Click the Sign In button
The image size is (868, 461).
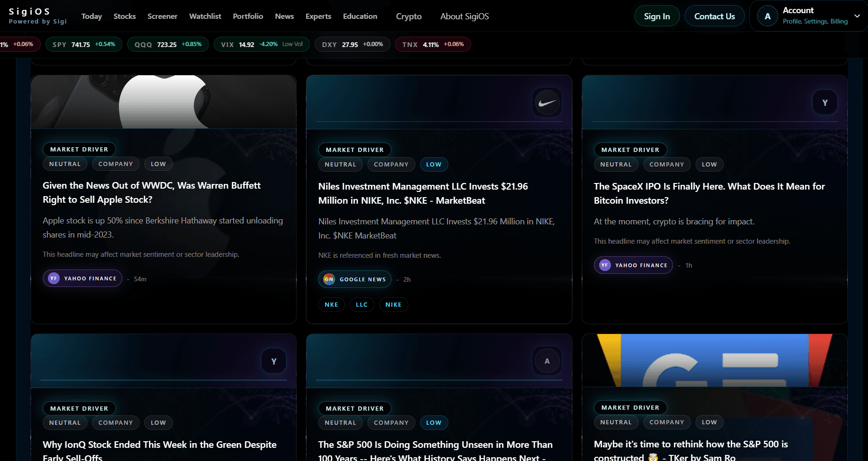[657, 16]
